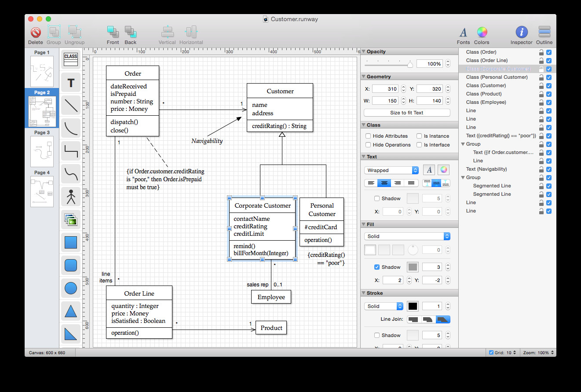This screenshot has height=392, width=581.
Task: Click the Size to fit Text button
Action: (x=407, y=113)
